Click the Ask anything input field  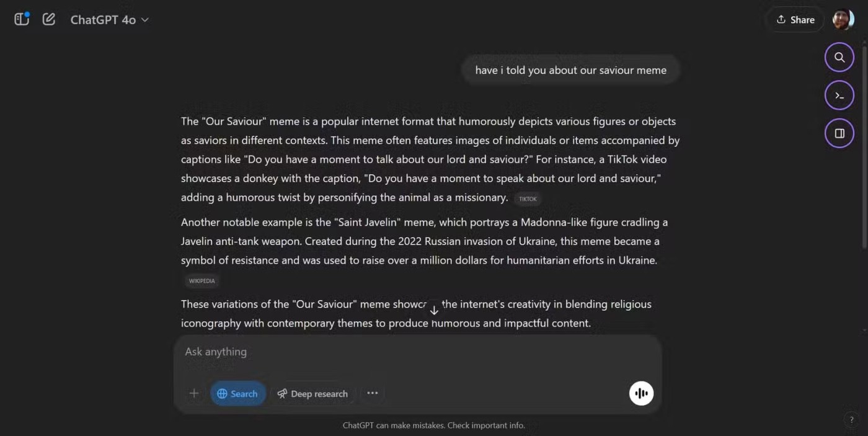tap(415, 352)
